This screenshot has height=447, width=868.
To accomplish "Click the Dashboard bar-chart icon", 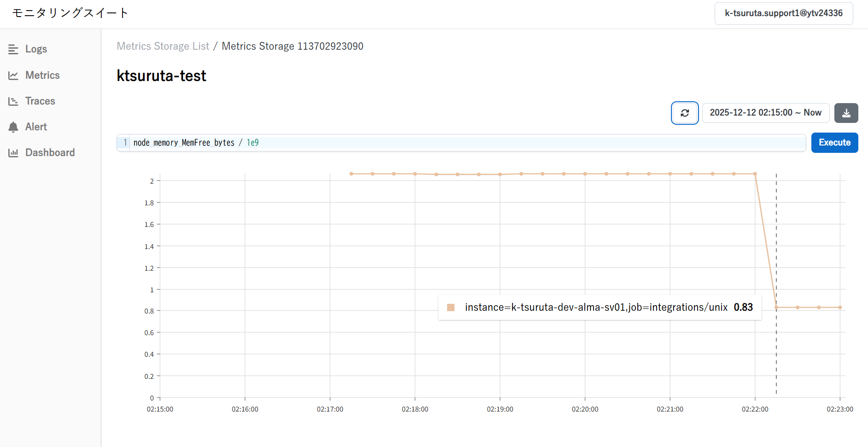I will pyautogui.click(x=13, y=153).
